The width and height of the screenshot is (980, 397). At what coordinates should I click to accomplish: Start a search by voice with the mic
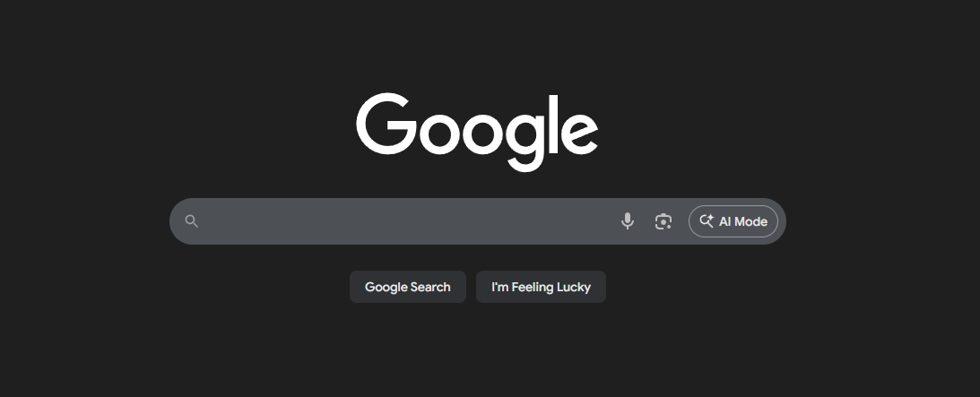628,221
